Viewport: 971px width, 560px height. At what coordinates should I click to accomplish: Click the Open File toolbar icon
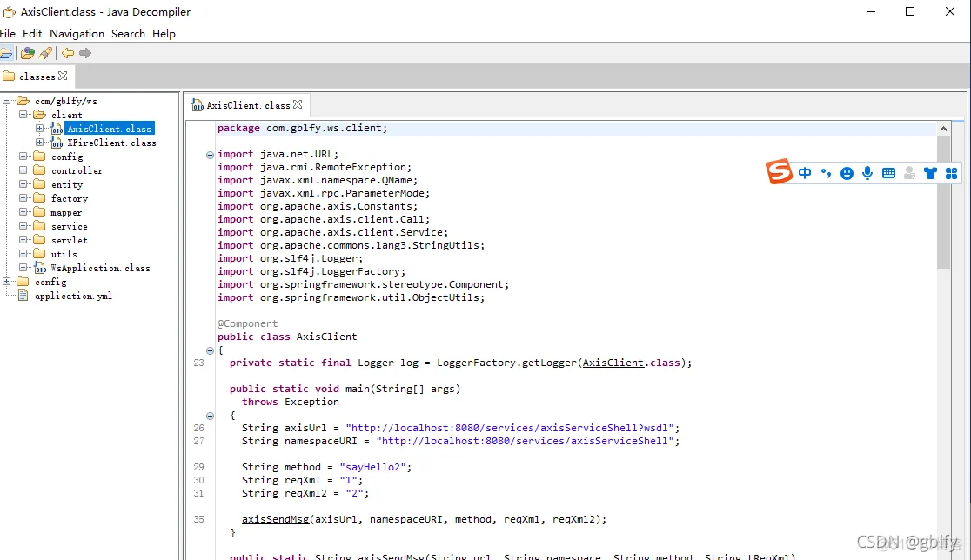click(x=5, y=53)
